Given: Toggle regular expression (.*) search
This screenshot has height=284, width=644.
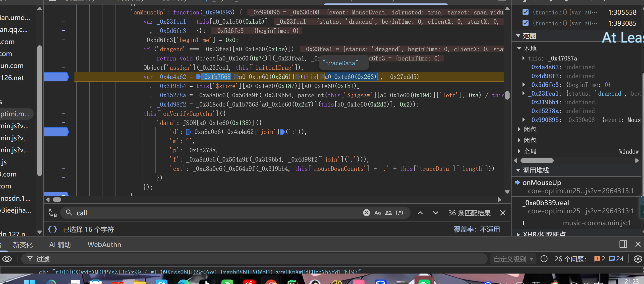Looking at the screenshot, I should (399, 213).
